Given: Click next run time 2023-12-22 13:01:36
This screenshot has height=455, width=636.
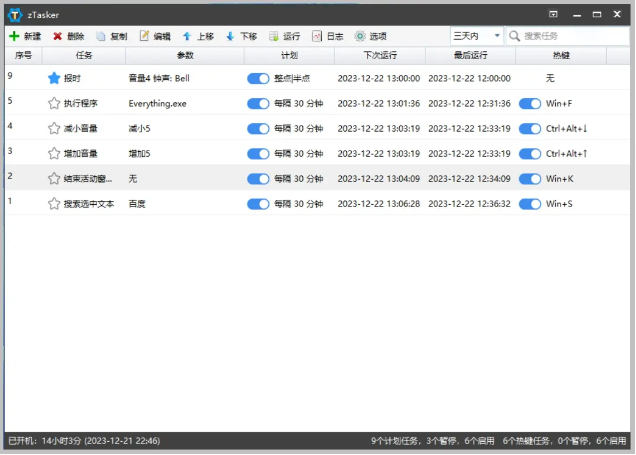Looking at the screenshot, I should (379, 103).
